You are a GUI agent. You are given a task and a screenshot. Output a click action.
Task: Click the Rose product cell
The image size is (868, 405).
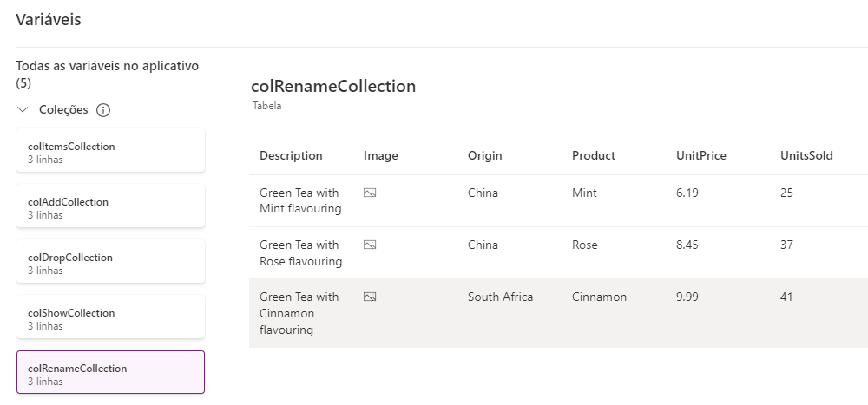(x=584, y=245)
